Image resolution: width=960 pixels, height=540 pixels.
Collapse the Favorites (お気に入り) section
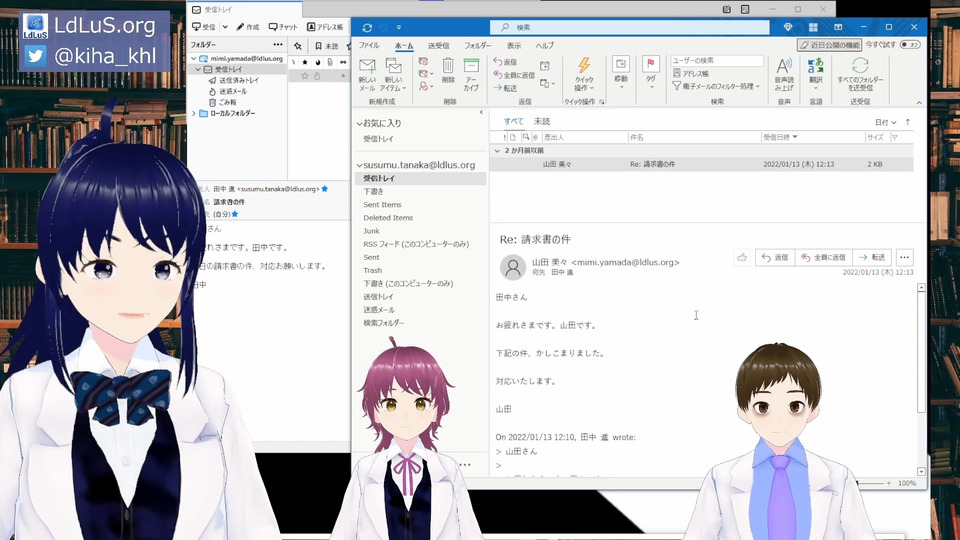359,123
